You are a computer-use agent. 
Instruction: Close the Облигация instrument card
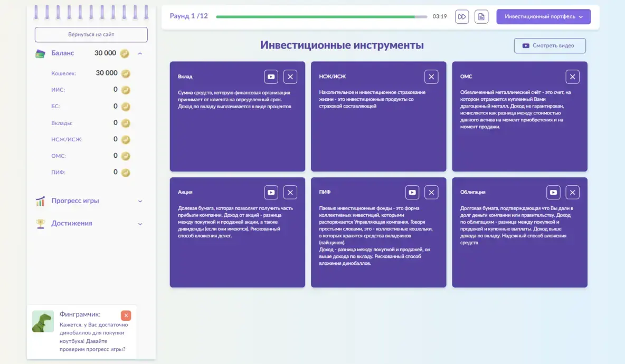572,193
